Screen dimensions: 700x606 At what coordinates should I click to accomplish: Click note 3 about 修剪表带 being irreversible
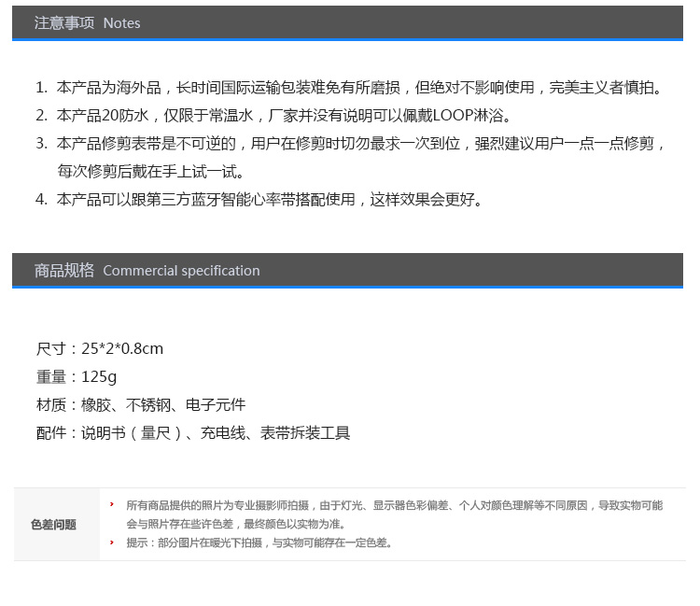[359, 144]
